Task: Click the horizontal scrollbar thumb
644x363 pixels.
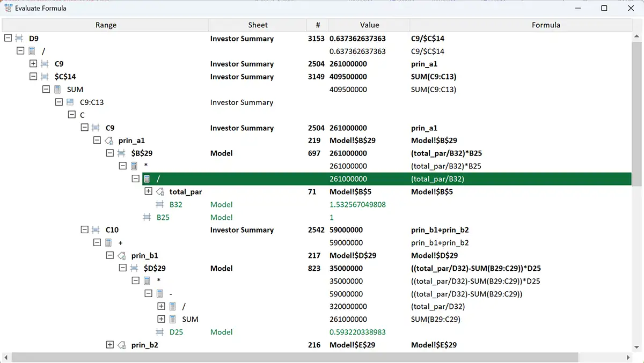Action: click(x=294, y=357)
